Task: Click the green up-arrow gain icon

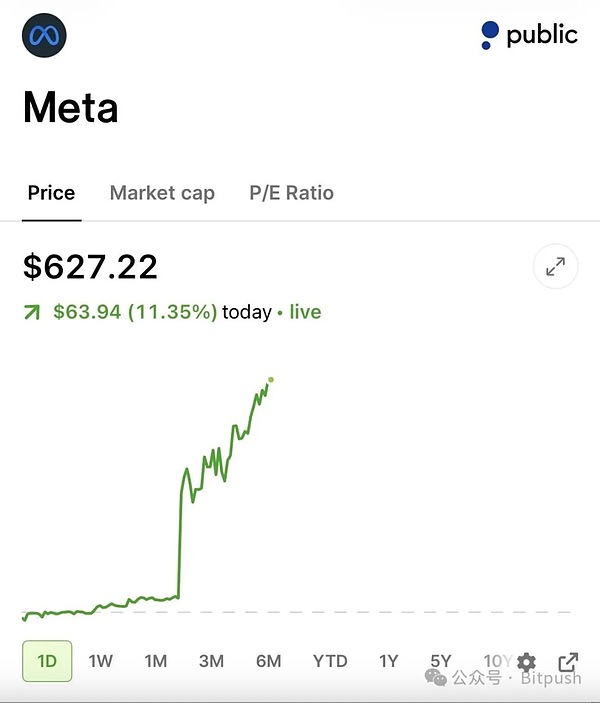Action: tap(32, 312)
